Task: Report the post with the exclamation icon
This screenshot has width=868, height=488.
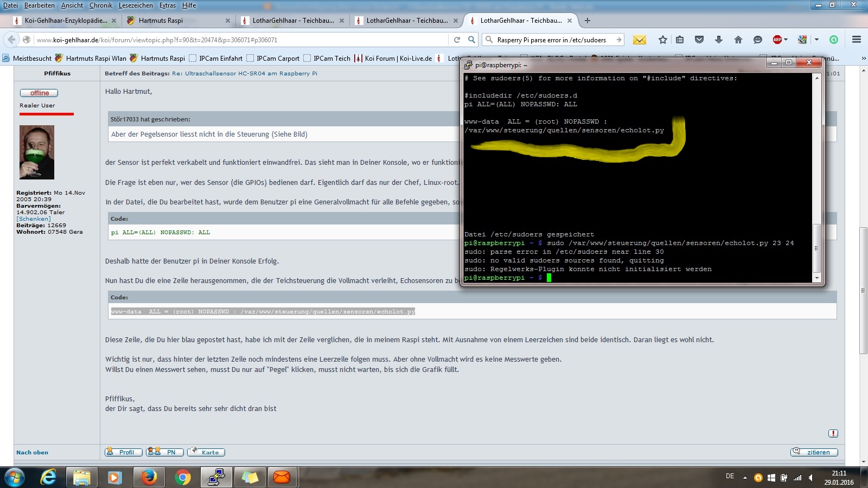Action: click(833, 433)
